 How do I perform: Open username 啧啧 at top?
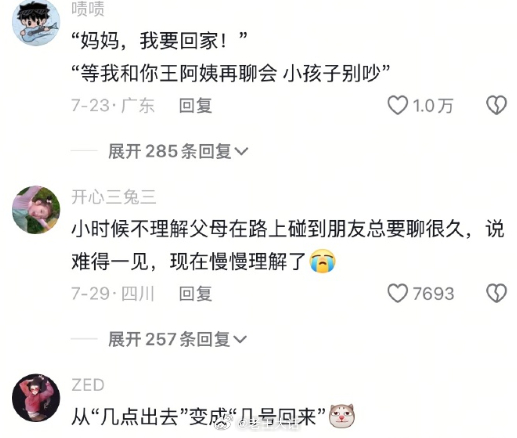(x=88, y=9)
